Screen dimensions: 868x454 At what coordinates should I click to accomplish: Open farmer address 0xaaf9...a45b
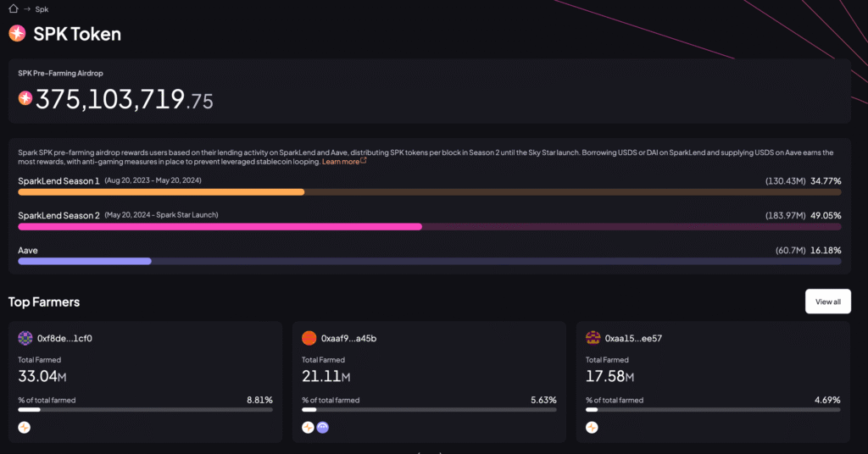pyautogui.click(x=348, y=339)
